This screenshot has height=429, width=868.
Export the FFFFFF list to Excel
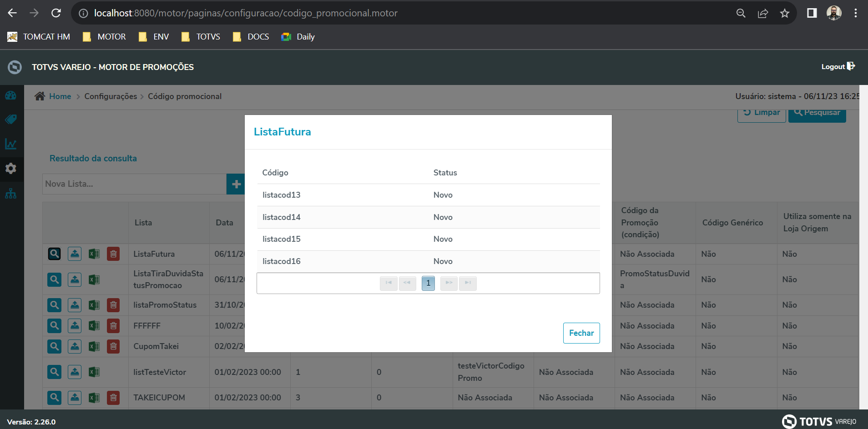pyautogui.click(x=94, y=325)
